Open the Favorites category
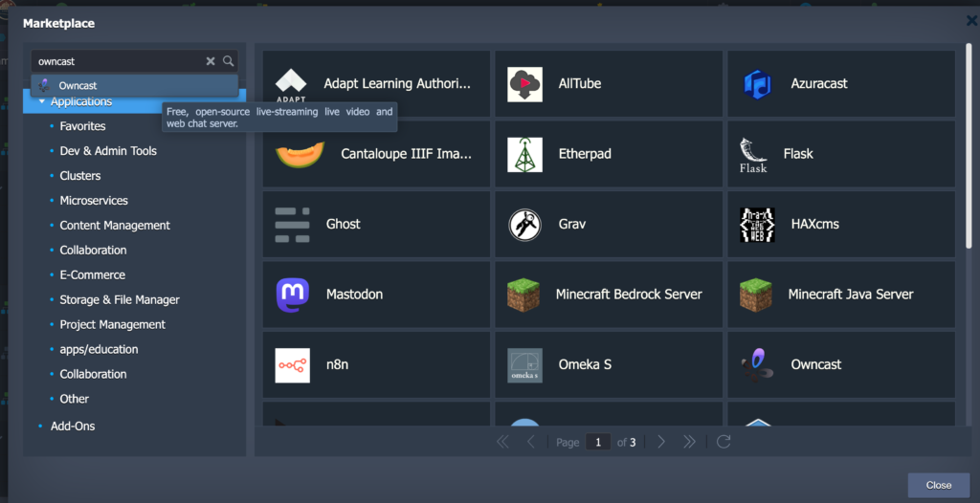Image resolution: width=980 pixels, height=503 pixels. point(82,126)
